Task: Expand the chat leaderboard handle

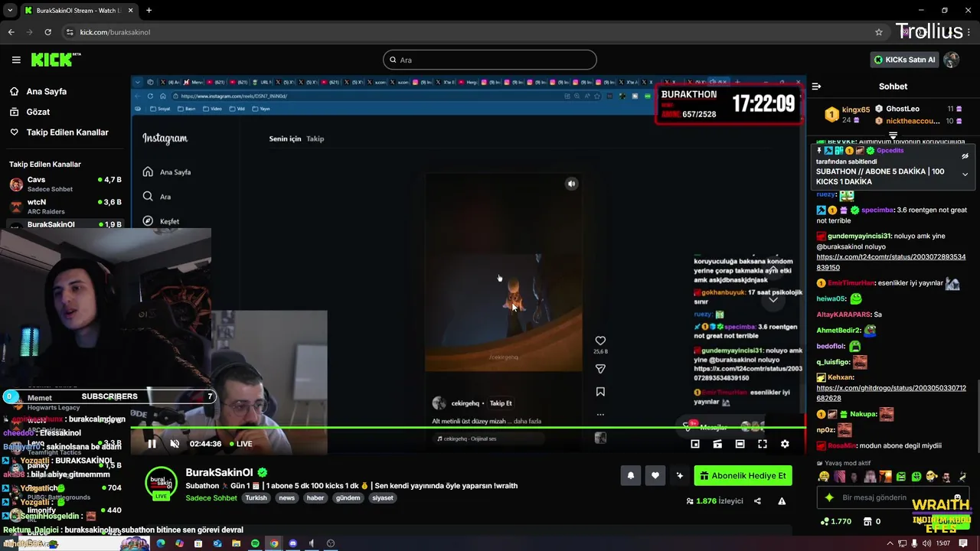Action: pos(893,135)
